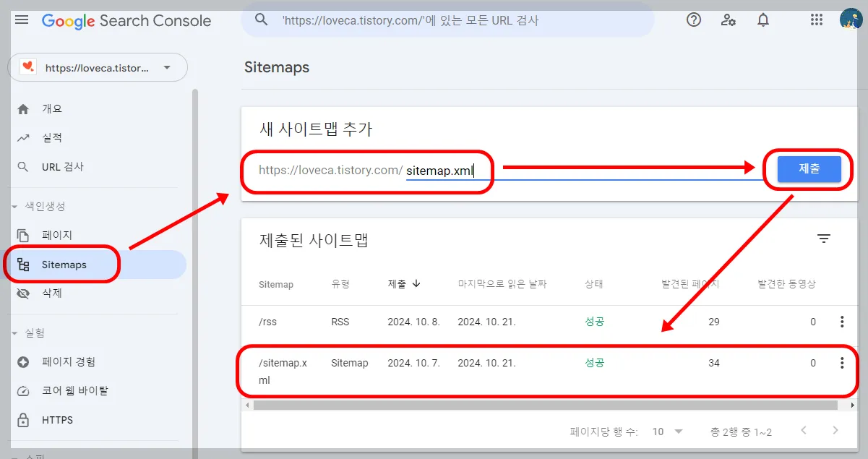Image resolution: width=868 pixels, height=459 pixels.
Task: Click 성공 status in the /rss row
Action: 594,322
